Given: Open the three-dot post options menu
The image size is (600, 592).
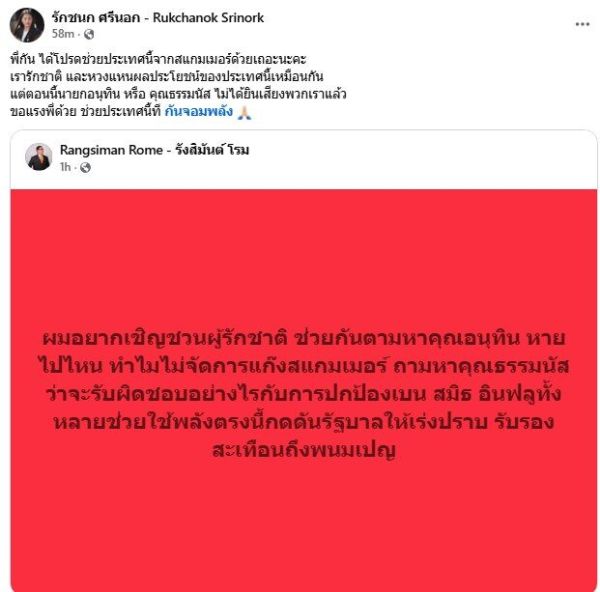Looking at the screenshot, I should pyautogui.click(x=582, y=24).
